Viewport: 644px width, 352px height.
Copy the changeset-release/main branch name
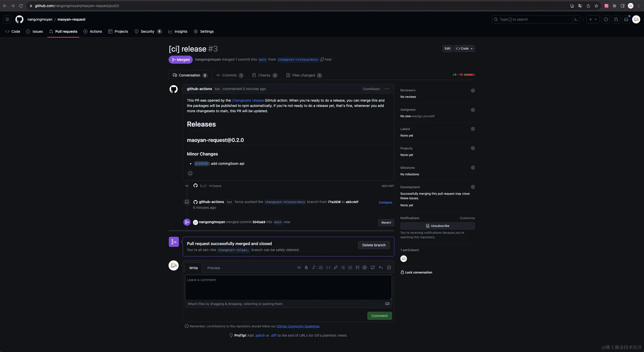pyautogui.click(x=322, y=60)
